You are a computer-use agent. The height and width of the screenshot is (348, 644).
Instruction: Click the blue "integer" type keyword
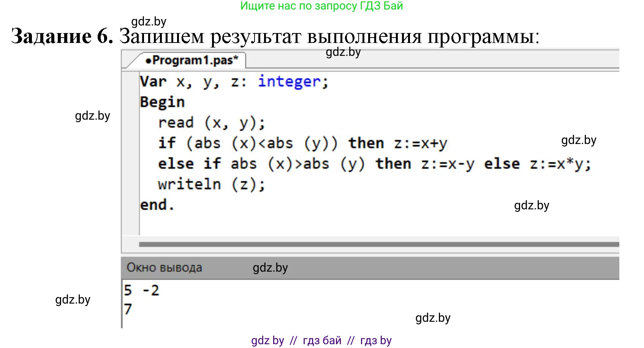(x=289, y=82)
